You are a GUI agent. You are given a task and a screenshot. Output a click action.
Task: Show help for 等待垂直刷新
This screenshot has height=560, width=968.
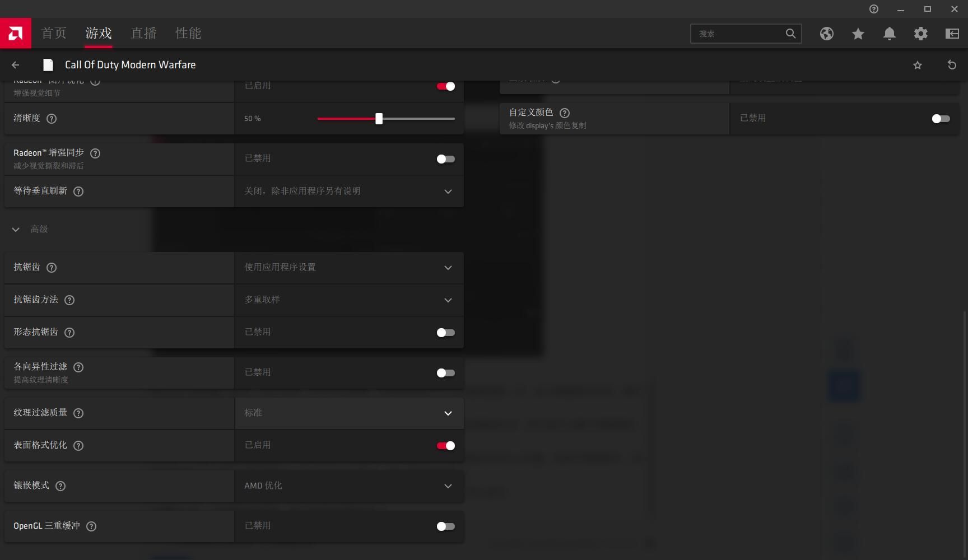coord(78,192)
